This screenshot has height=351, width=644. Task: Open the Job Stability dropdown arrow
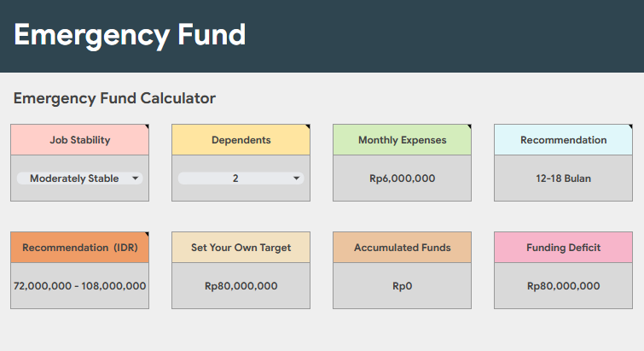tap(136, 178)
